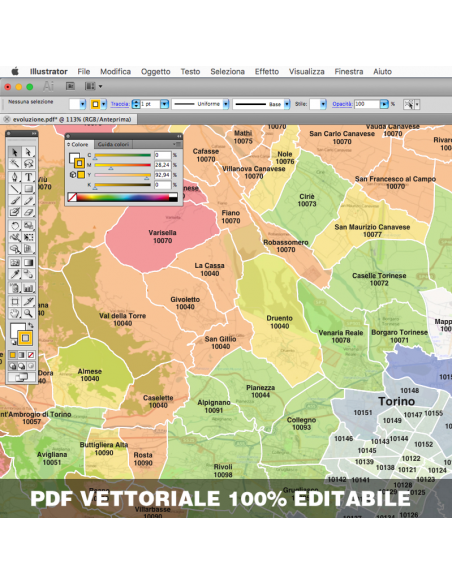Open the Colore panel options menu
This screenshot has height=584, width=452.
point(178,144)
